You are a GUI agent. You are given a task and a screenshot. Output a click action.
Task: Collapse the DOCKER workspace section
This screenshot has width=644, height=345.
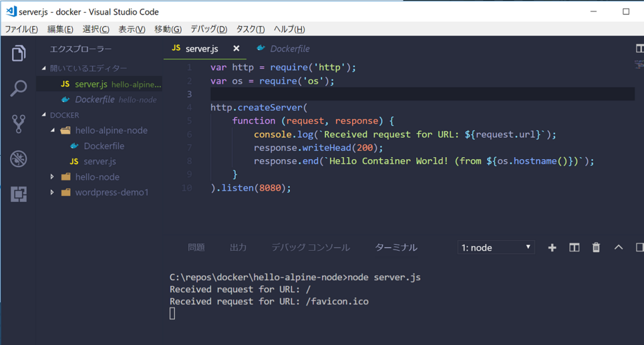click(43, 115)
